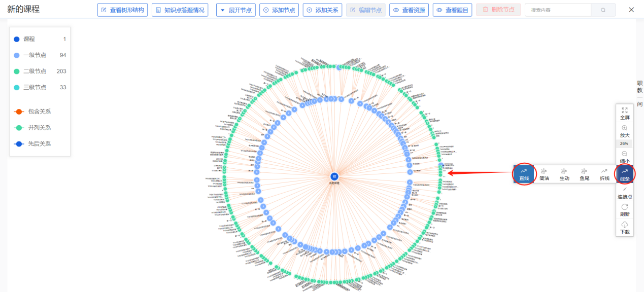
Task: Choose the 鱼尾 line style option
Action: point(584,174)
